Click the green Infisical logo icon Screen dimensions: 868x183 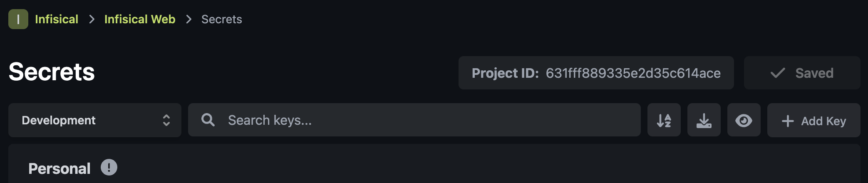click(18, 19)
